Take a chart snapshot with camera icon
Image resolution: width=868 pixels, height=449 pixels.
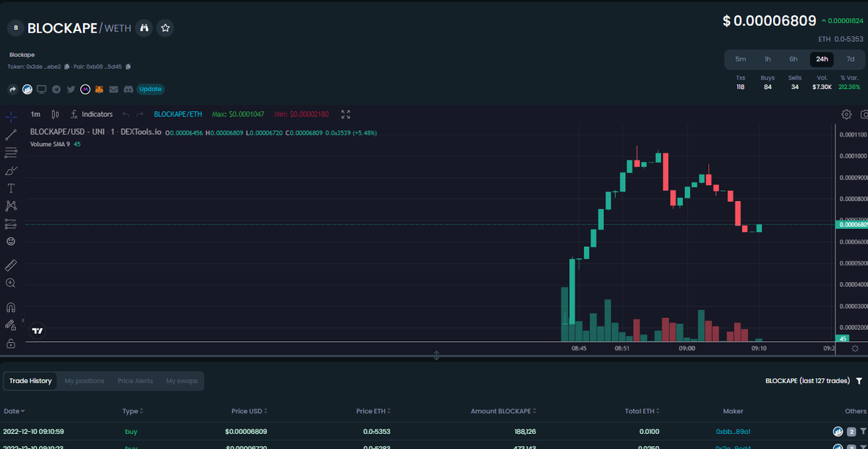[864, 114]
